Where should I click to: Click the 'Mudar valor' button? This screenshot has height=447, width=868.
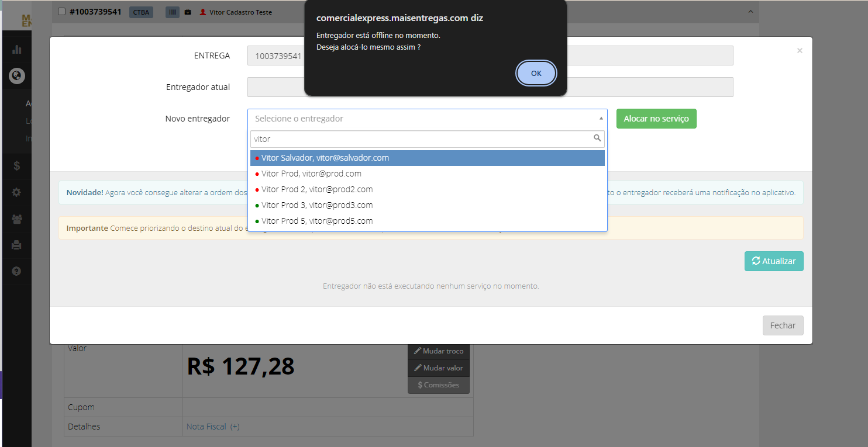point(439,368)
